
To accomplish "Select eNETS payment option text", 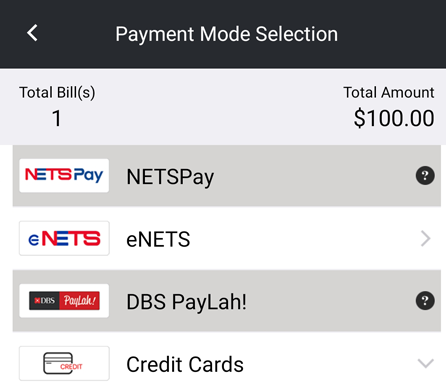I will 158,239.
